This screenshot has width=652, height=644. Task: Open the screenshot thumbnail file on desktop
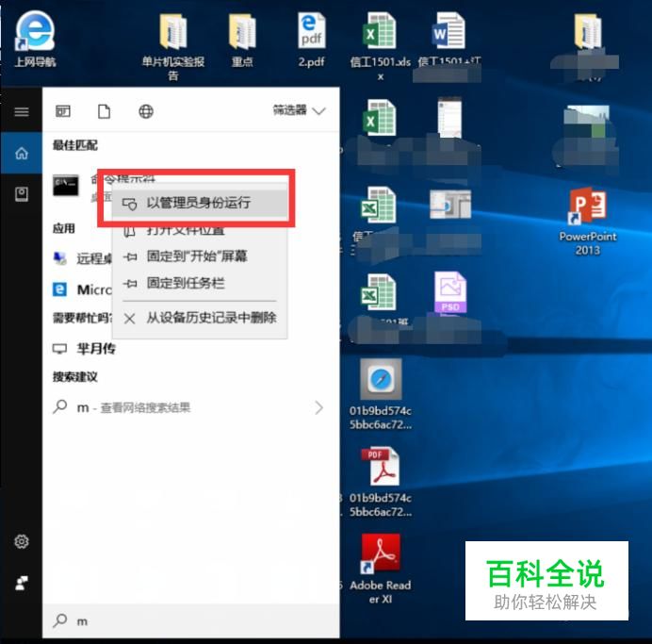[x=450, y=205]
